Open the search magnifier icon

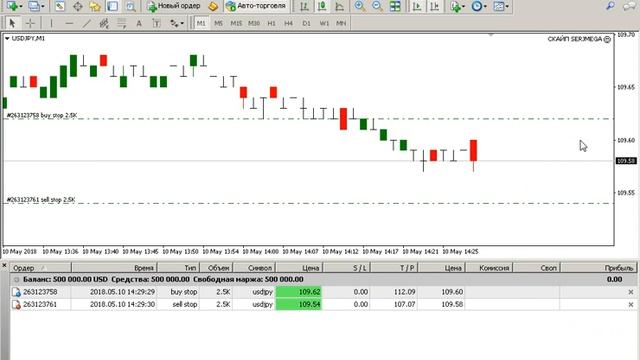coord(610,6)
